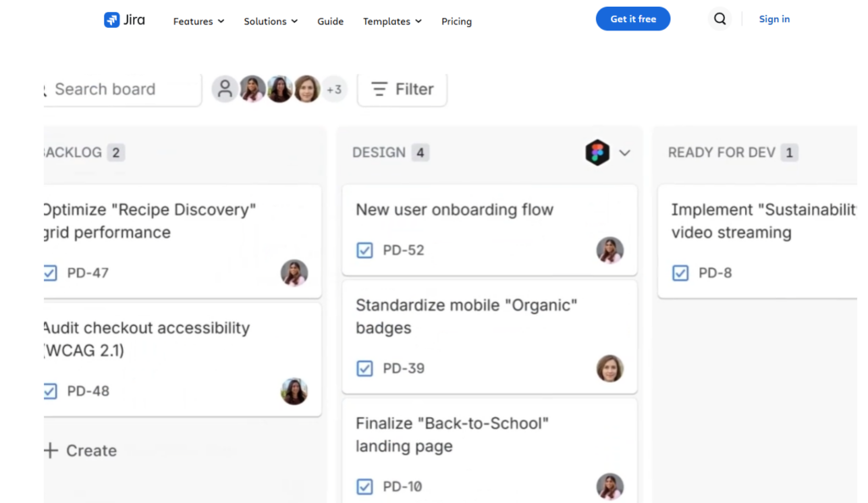Screen dimensions: 868x503
Task: Open assignee avatar on PD-10 card
Action: point(610,486)
